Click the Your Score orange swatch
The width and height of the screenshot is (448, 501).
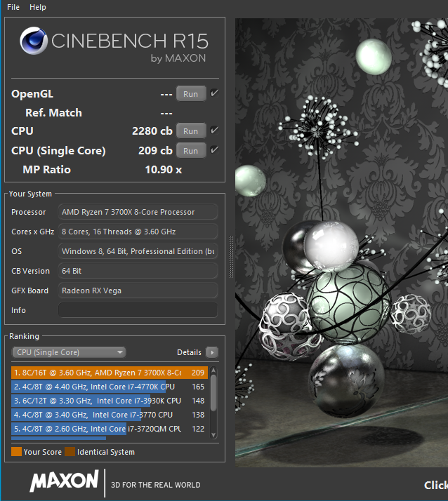pos(16,452)
